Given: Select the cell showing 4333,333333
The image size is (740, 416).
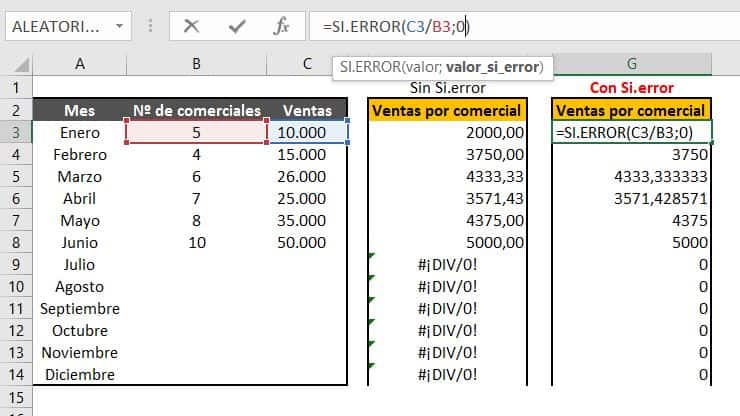Looking at the screenshot, I should [632, 177].
